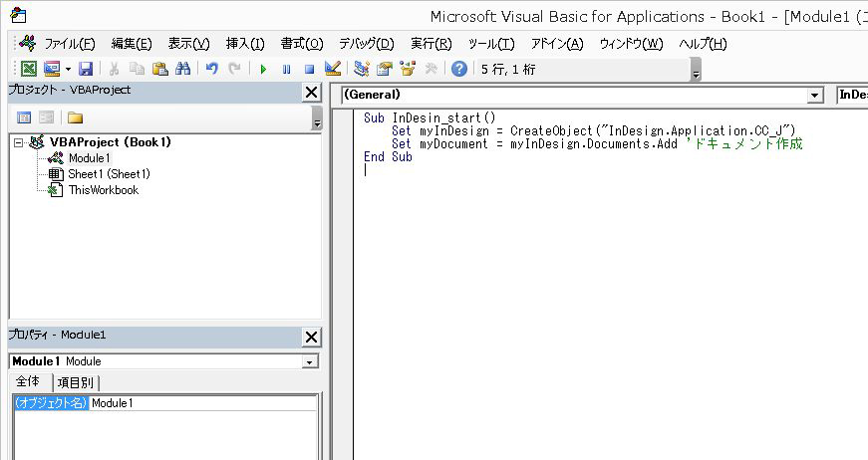Viewport: 868px width, 460px height.
Task: Click the Cut scissors icon
Action: tap(114, 69)
